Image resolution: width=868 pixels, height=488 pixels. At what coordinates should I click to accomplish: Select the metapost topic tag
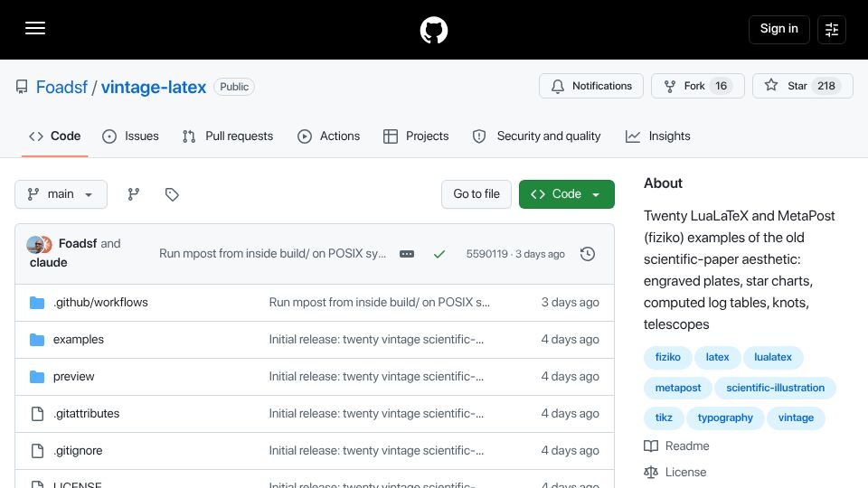click(x=677, y=388)
